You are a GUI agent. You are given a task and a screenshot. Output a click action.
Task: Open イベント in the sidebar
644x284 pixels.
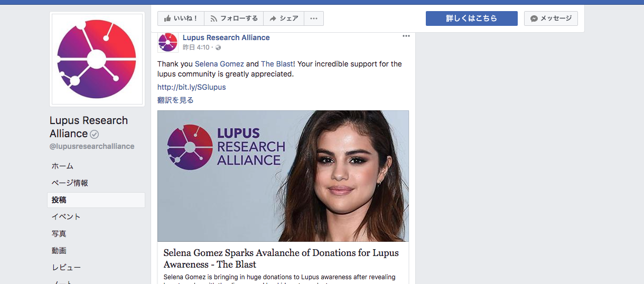[66, 216]
